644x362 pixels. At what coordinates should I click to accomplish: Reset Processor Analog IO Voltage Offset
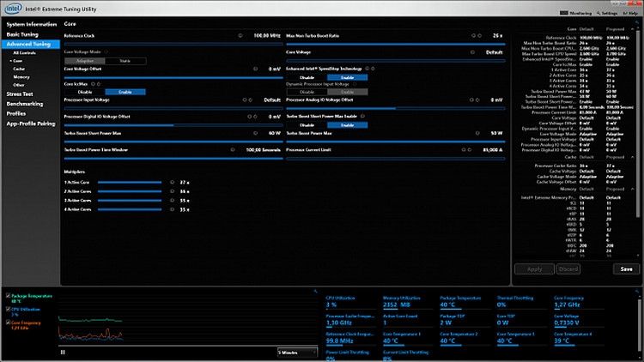[477, 100]
